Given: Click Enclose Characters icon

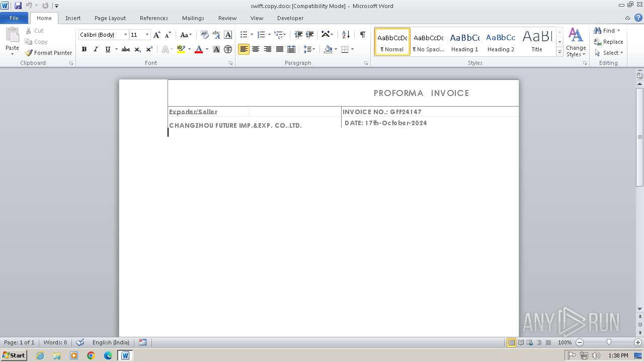Looking at the screenshot, I should 228,49.
